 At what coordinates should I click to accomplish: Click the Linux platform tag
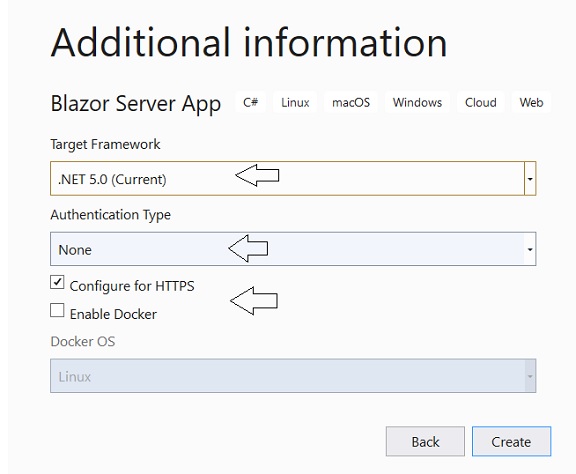295,102
